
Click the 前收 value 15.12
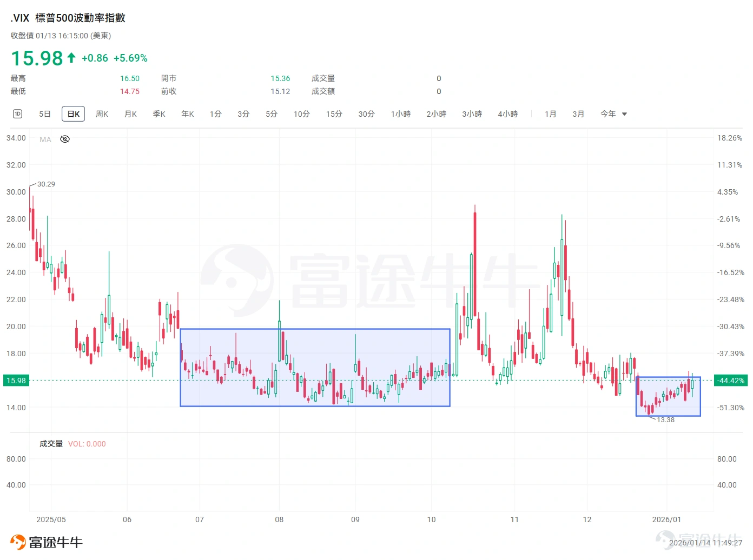[280, 91]
